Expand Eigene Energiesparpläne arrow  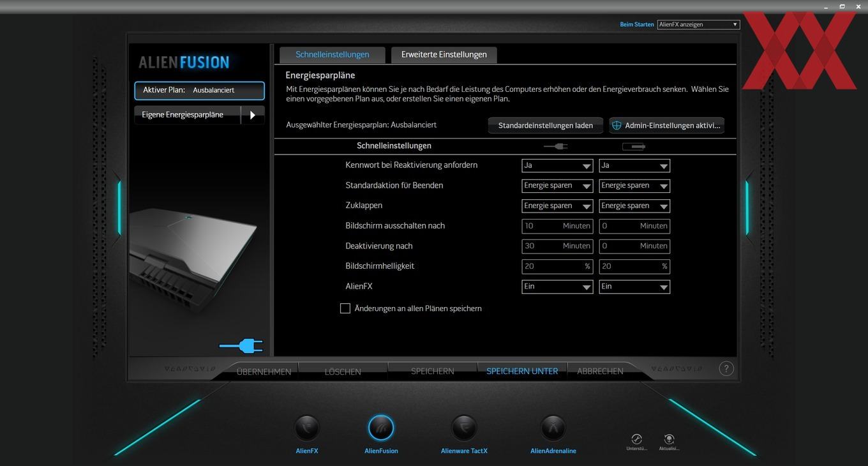click(253, 115)
